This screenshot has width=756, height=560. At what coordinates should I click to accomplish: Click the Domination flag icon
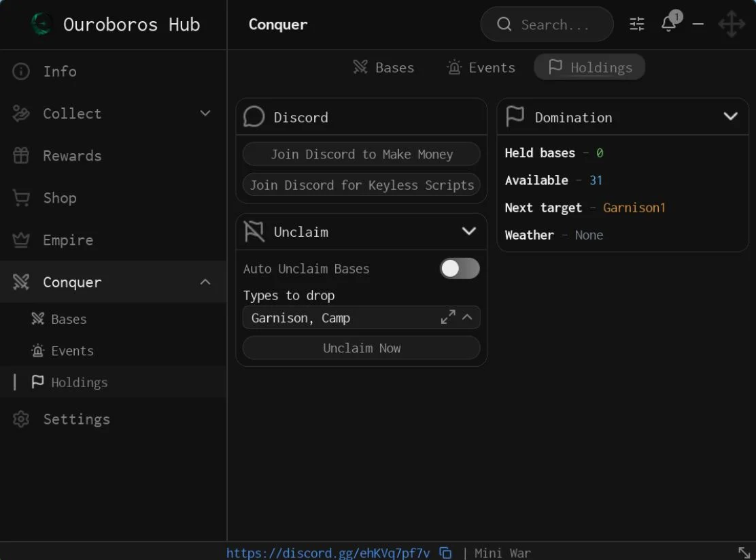click(515, 117)
